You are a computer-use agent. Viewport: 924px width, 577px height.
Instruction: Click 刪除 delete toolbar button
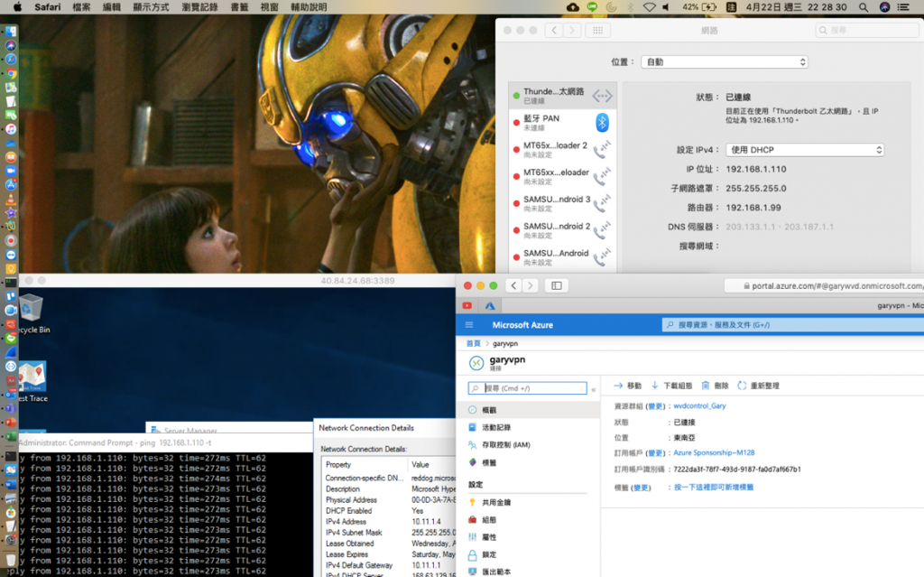(x=715, y=386)
